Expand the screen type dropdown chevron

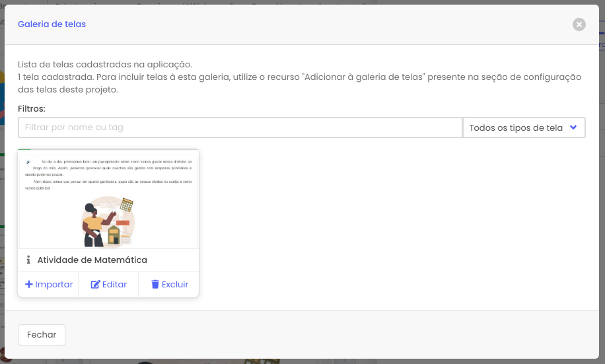point(573,127)
